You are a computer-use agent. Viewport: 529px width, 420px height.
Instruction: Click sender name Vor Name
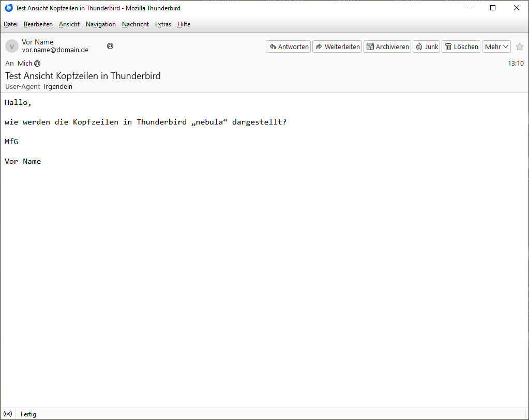37,42
